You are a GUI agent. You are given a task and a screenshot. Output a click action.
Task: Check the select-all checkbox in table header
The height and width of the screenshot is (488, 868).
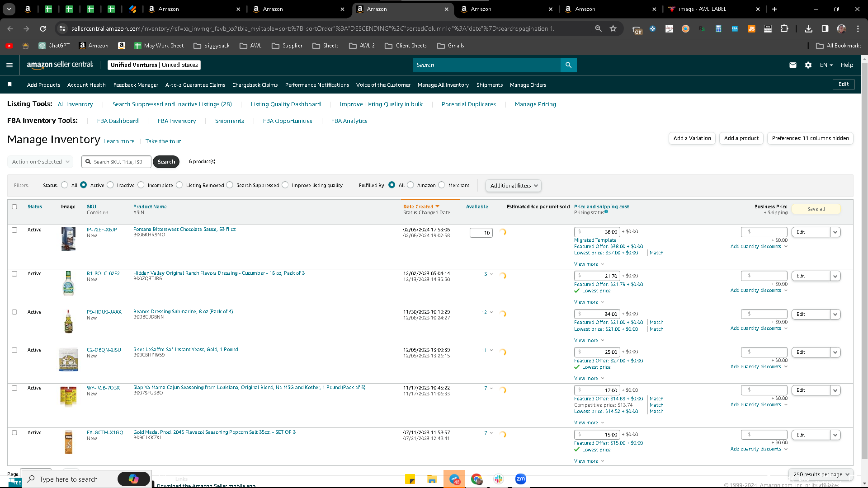pyautogui.click(x=14, y=207)
